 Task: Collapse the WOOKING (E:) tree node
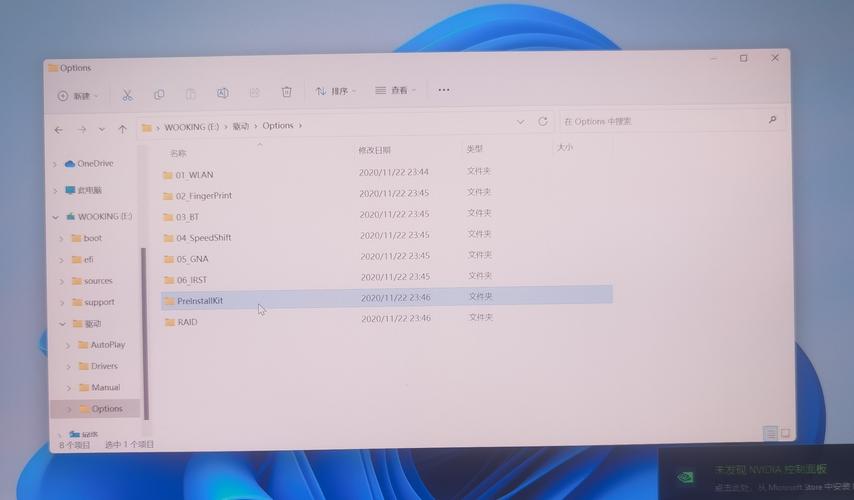pyautogui.click(x=56, y=217)
